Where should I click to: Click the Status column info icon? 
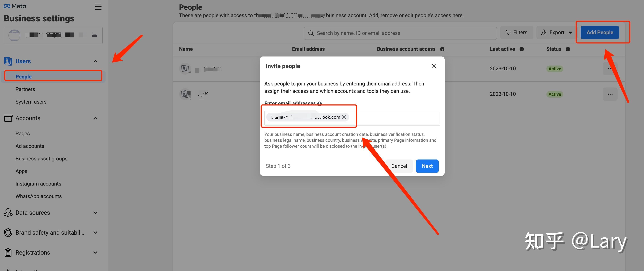click(568, 49)
